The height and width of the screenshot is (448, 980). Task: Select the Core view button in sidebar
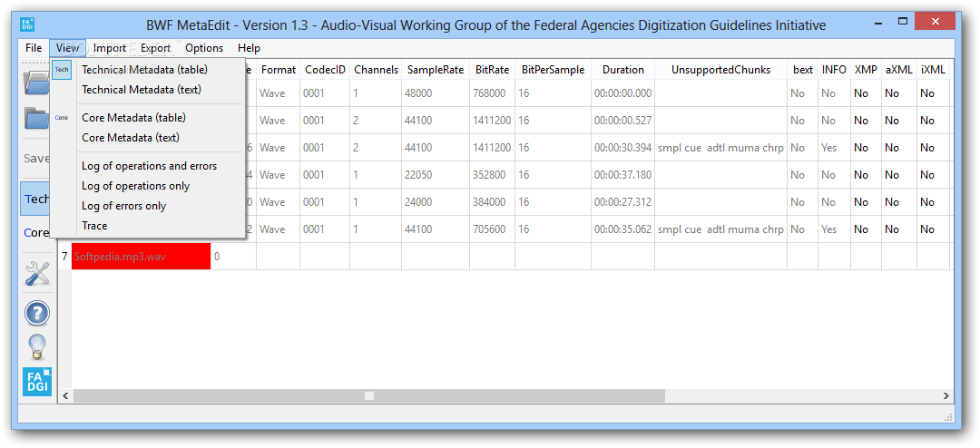(x=36, y=232)
